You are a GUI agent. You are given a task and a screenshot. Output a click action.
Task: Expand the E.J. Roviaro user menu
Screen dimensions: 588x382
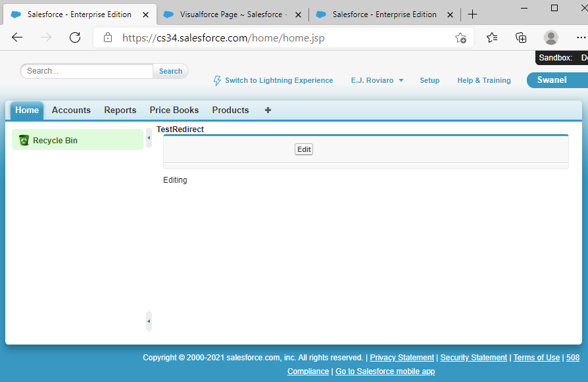tap(377, 80)
